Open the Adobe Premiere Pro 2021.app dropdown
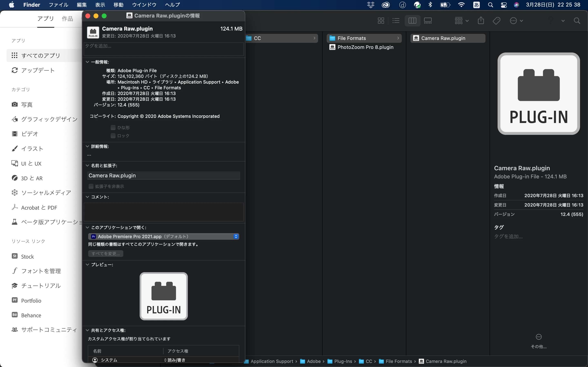This screenshot has width=588, height=367. pyautogui.click(x=164, y=237)
